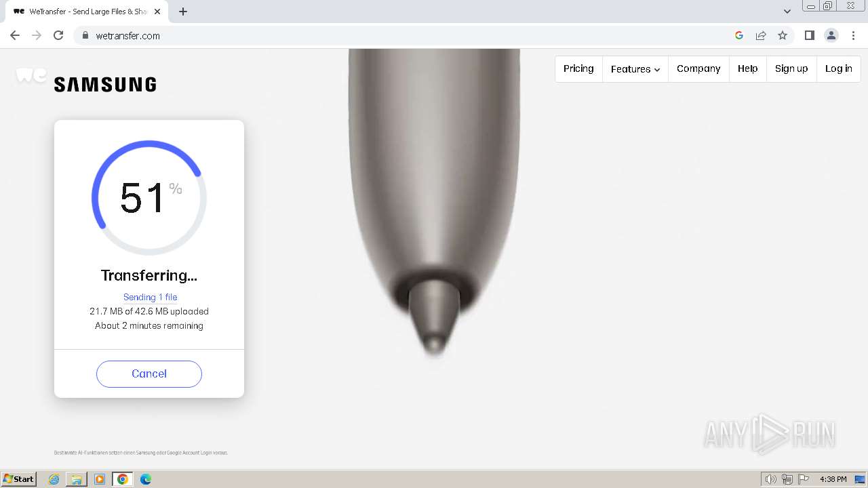Open the Pricing page
868x488 pixels.
point(578,68)
